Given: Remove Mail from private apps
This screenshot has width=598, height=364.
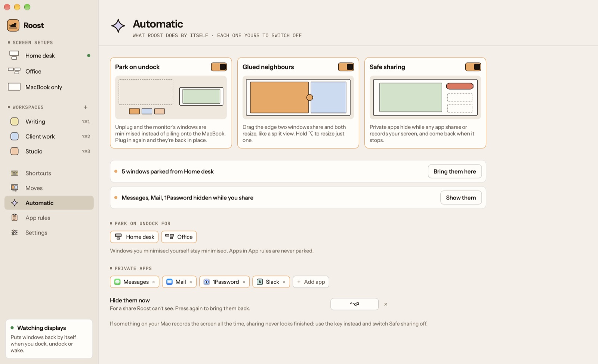Looking at the screenshot, I should (x=191, y=282).
